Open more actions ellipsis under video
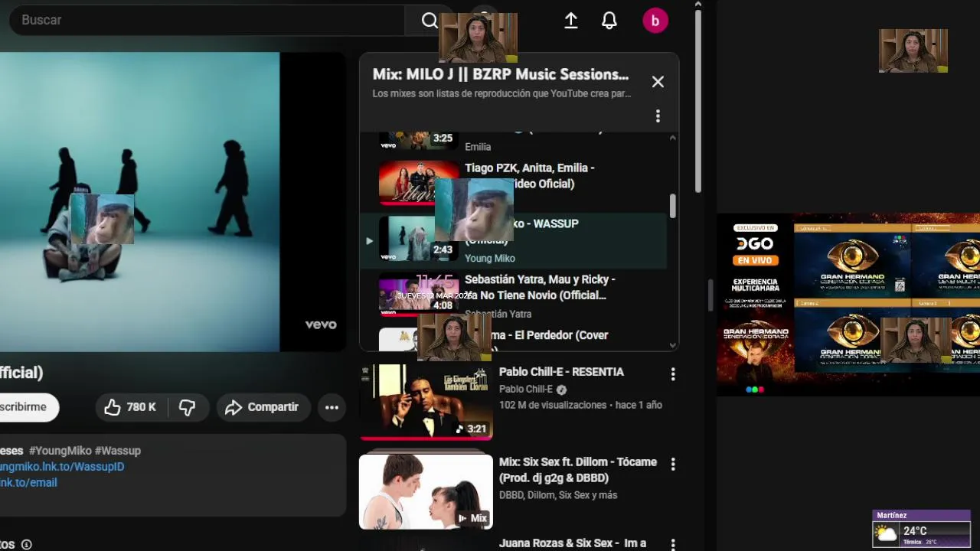The image size is (980, 551). coord(332,407)
